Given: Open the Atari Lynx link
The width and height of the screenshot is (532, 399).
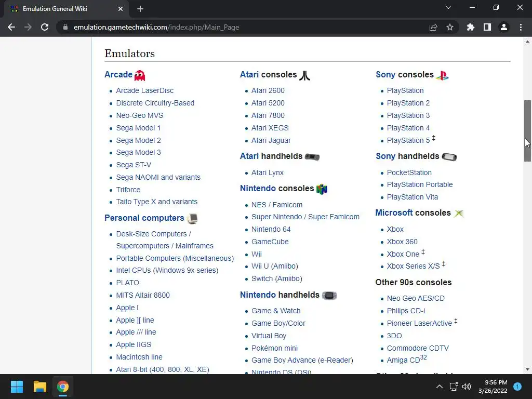Looking at the screenshot, I should [x=268, y=172].
